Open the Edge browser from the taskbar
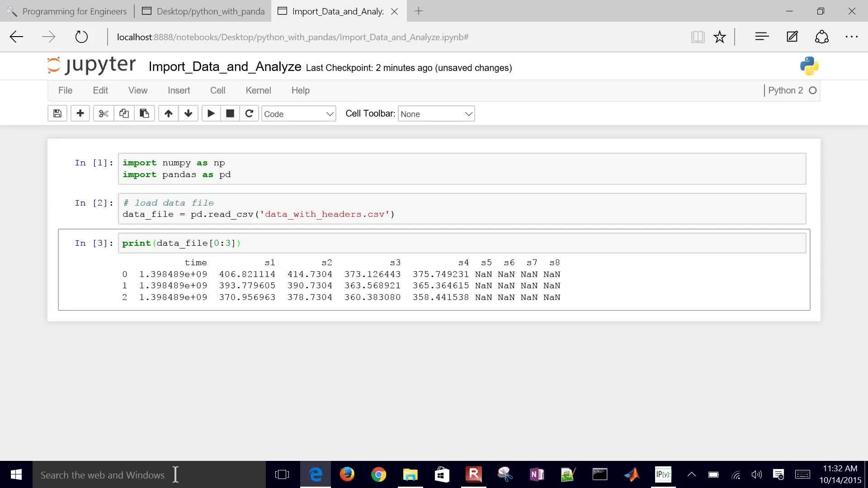The image size is (868, 488). point(316,474)
